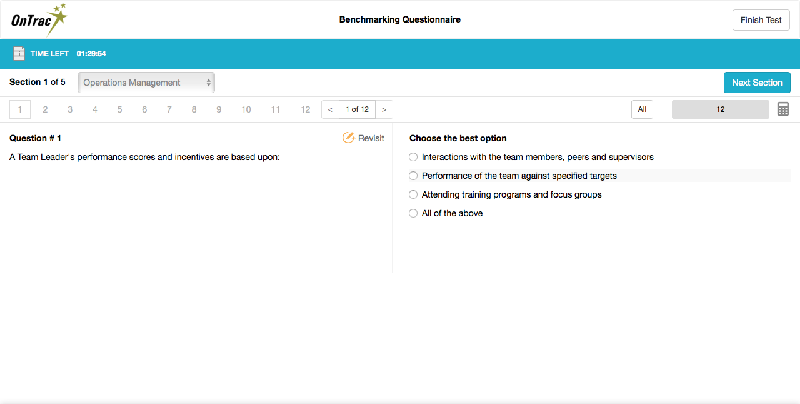Screen dimensions: 800x404
Task: Open the Operations Management section dropdown
Action: pyautogui.click(x=146, y=82)
